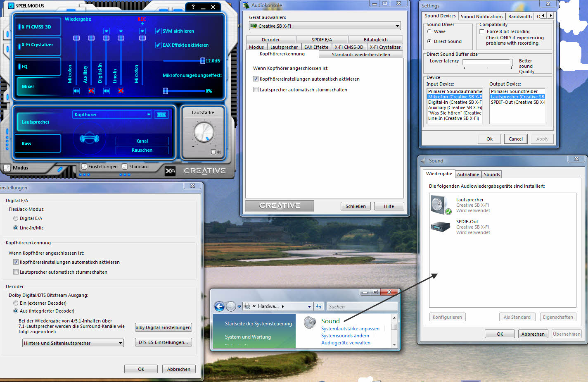This screenshot has height=382, width=588.
Task: Switch to Sound Notifications tab in Settings
Action: 482,17
